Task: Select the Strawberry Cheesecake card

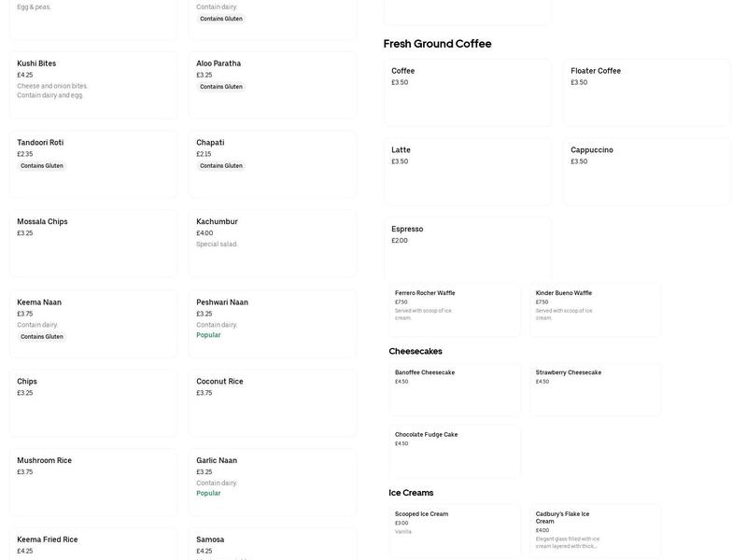Action: coord(595,388)
